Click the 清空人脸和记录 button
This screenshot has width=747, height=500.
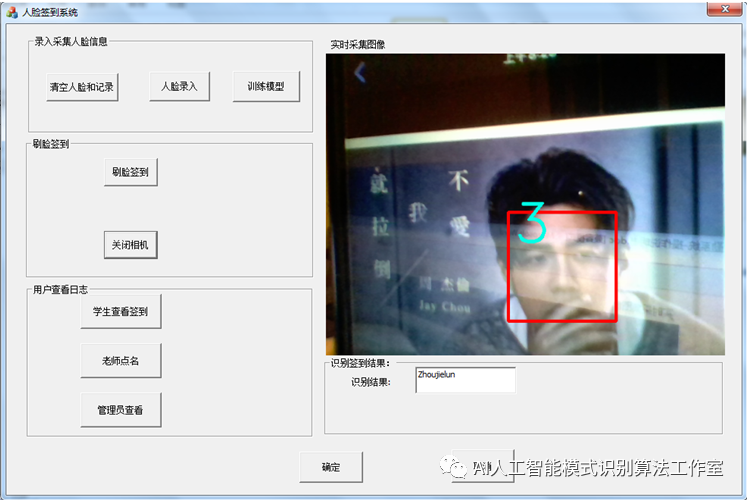coord(82,87)
